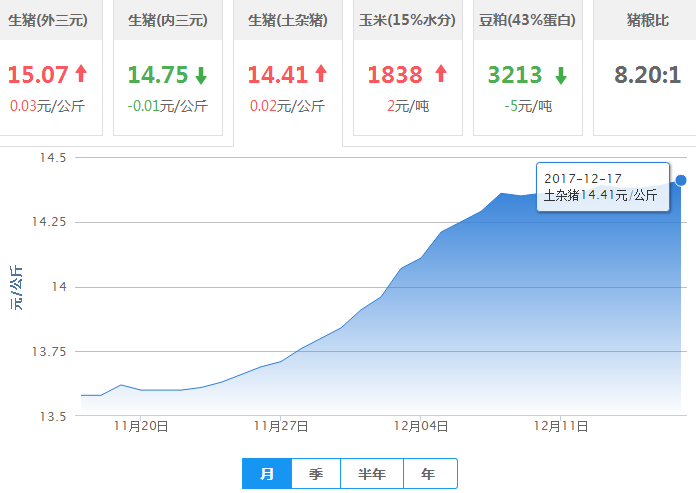Click the 12月04日 x-axis label
696x493 pixels.
(x=420, y=425)
